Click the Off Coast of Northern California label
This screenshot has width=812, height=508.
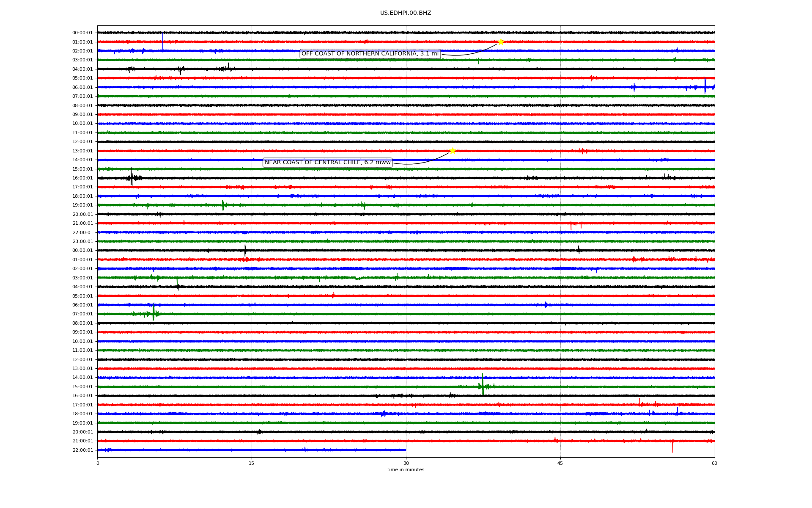pyautogui.click(x=370, y=54)
